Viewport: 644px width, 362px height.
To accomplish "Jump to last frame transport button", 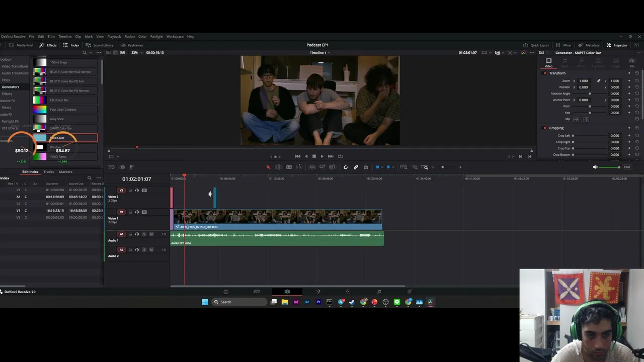I will point(331,156).
